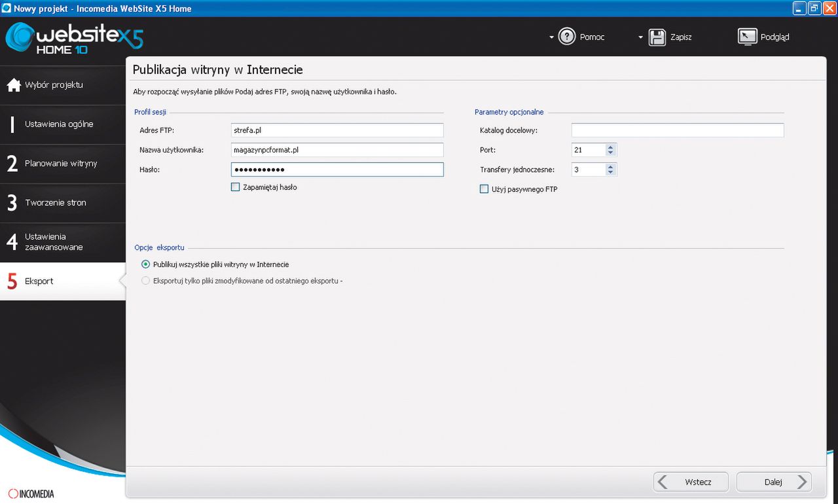Click the Port number field
Viewport: 838px width, 504px height.
coord(588,150)
